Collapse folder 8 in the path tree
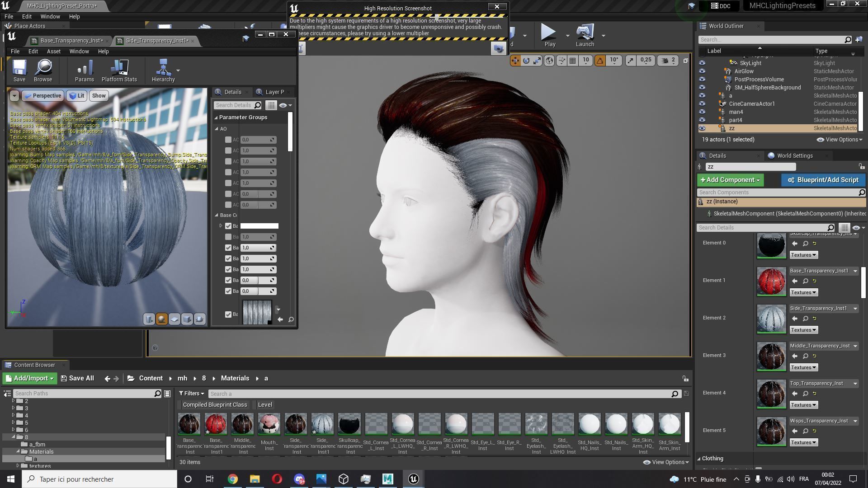This screenshot has width=868, height=488. pos(14,437)
